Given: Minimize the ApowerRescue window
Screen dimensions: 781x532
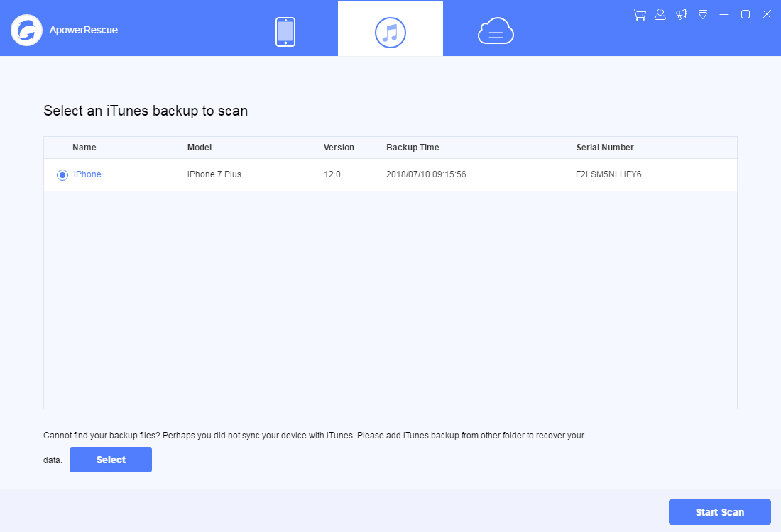Looking at the screenshot, I should coord(724,14).
